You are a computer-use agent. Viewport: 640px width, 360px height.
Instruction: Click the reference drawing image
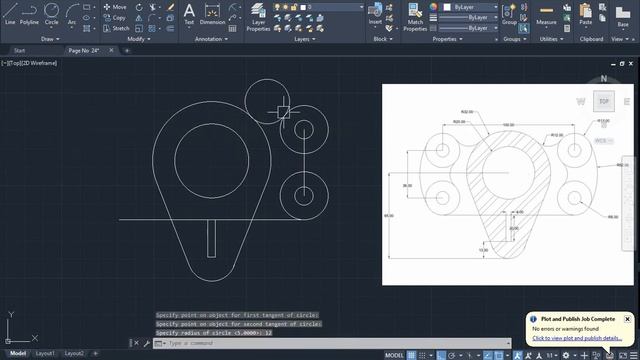point(508,184)
